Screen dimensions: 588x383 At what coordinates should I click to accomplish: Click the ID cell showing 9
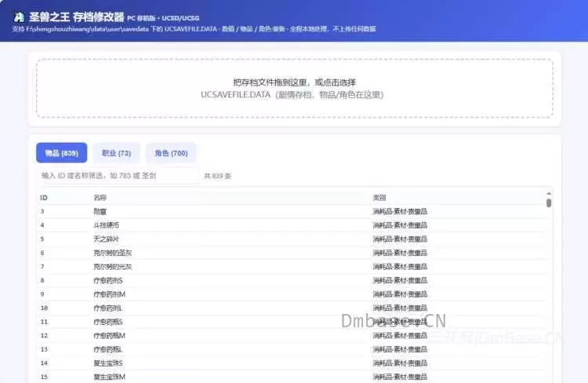click(42, 294)
